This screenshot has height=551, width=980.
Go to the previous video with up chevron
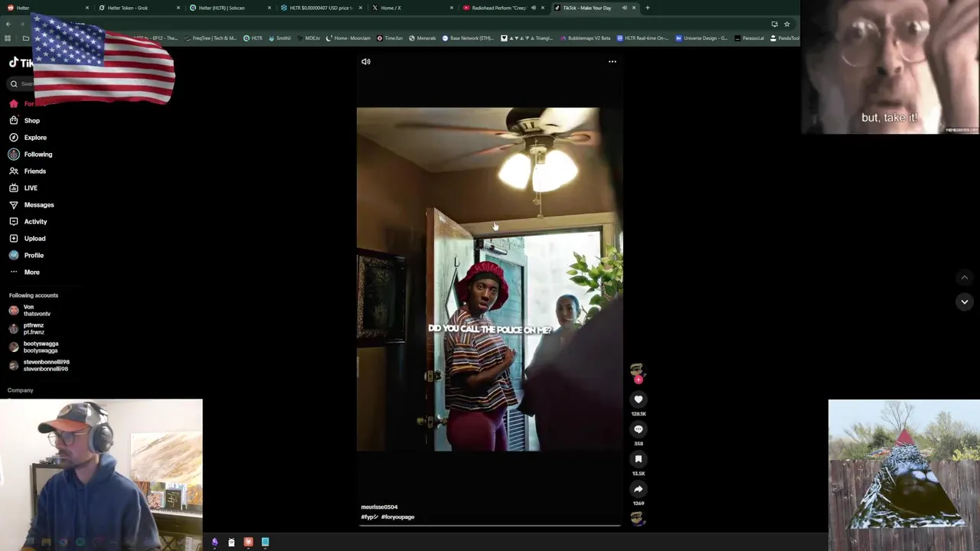(964, 277)
